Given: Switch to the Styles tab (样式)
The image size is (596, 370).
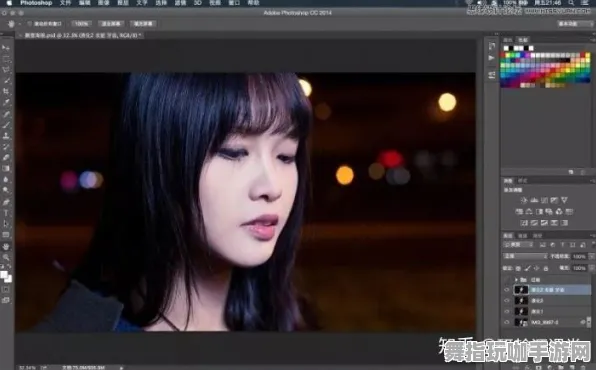Looking at the screenshot, I should 523,181.
